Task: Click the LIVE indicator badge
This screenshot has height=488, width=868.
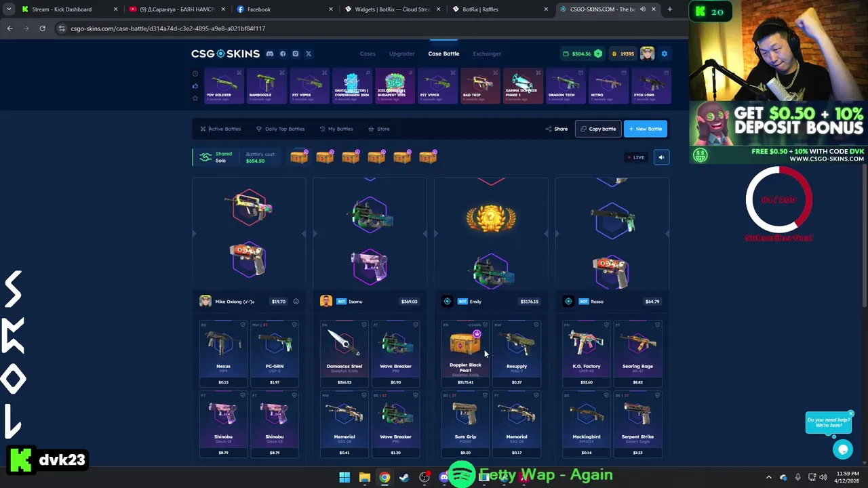Action: pos(636,157)
